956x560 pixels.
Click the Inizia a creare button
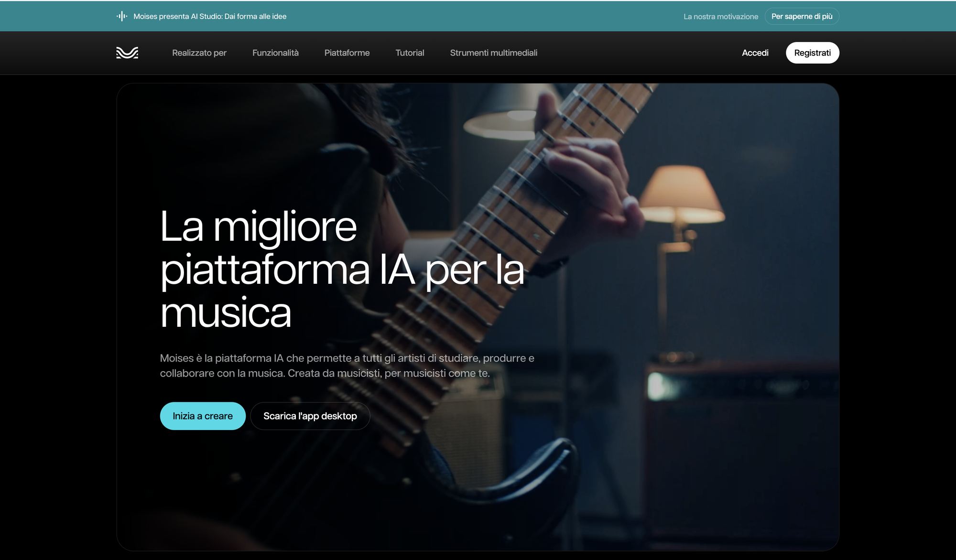click(203, 416)
